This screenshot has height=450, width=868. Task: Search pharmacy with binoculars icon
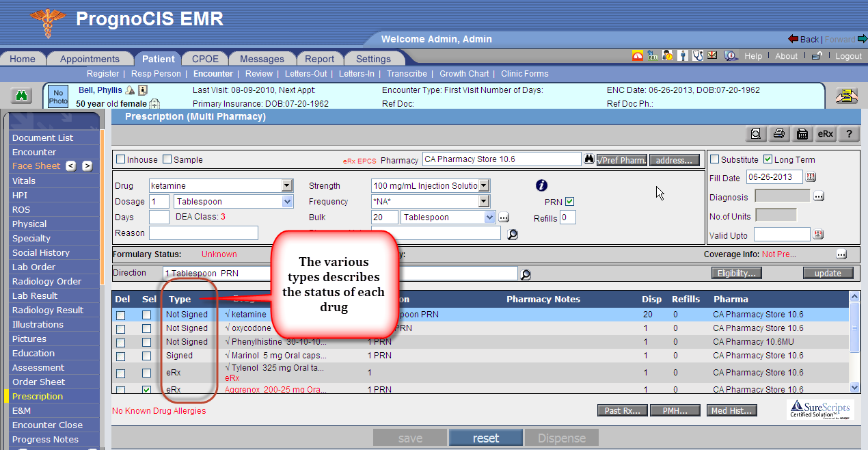589,159
